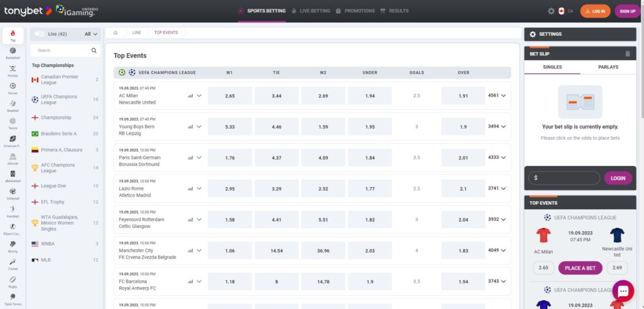Open the header settings gear icon

pyautogui.click(x=551, y=11)
